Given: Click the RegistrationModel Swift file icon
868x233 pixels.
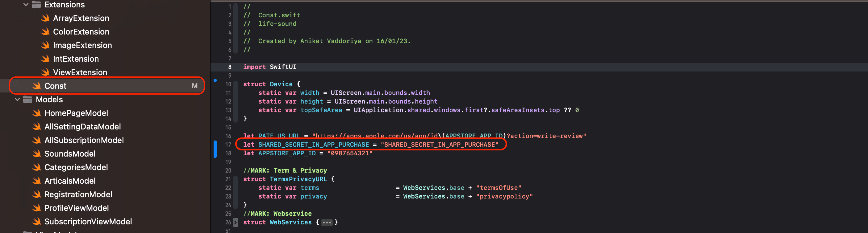Looking at the screenshot, I should coord(36,194).
